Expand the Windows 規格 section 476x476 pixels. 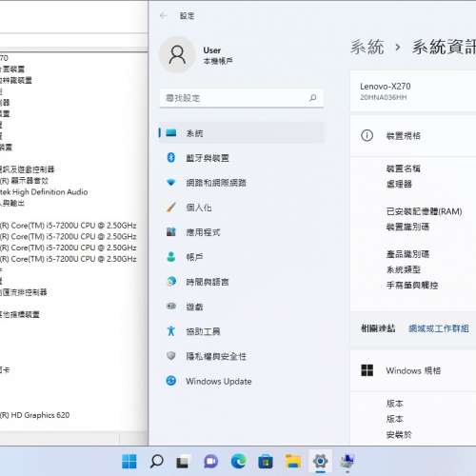413,370
